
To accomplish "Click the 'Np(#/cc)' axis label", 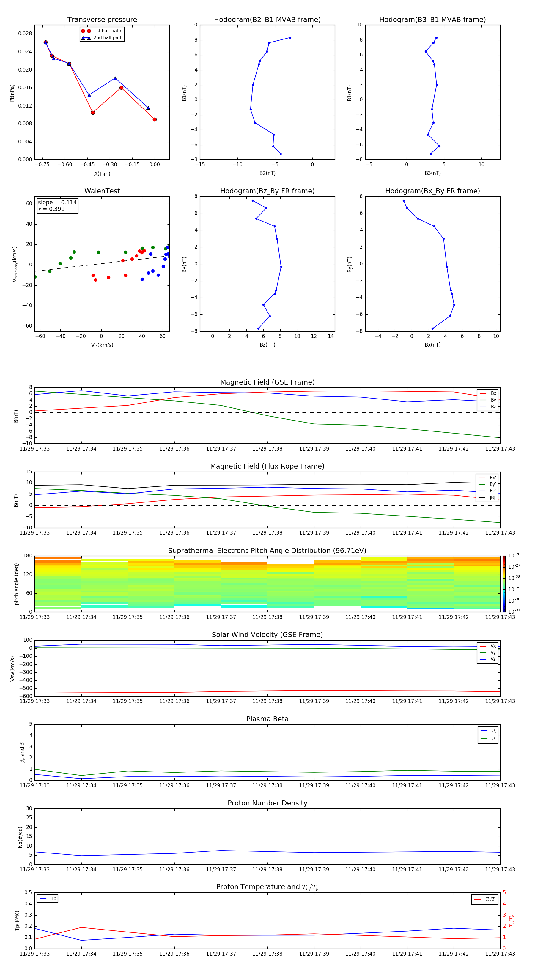I will tap(20, 837).
